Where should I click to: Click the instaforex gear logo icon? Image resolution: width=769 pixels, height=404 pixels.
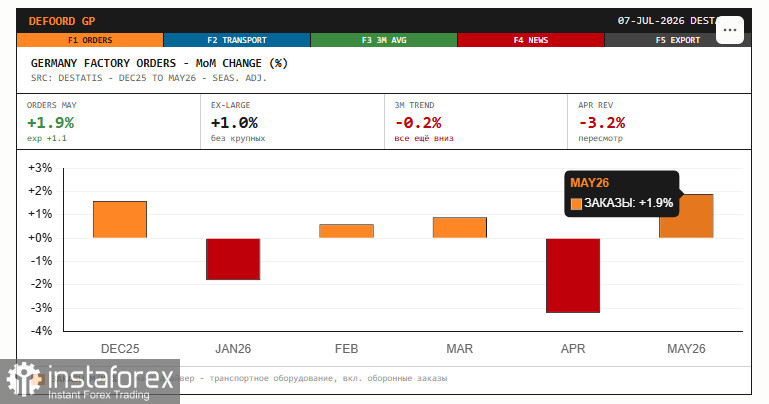click(23, 379)
